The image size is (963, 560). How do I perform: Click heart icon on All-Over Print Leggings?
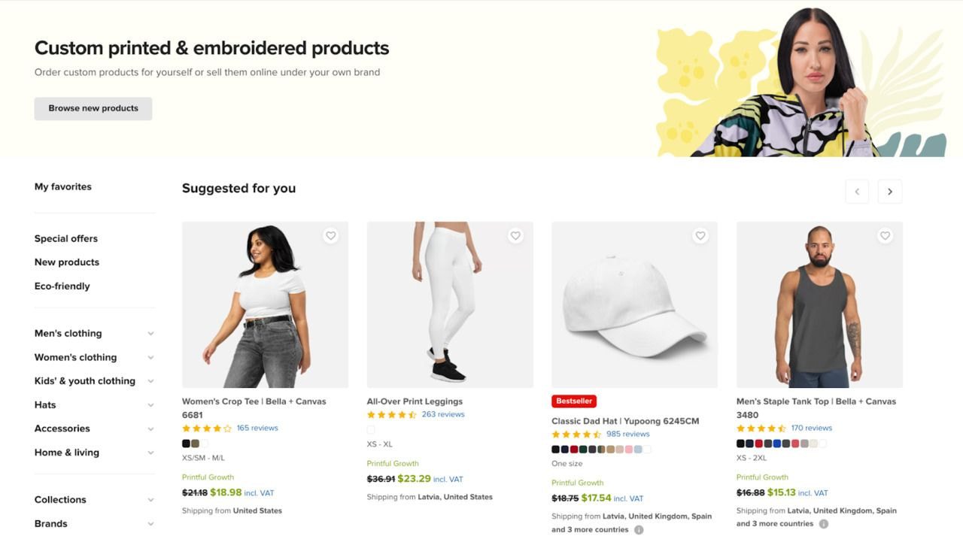(x=515, y=236)
